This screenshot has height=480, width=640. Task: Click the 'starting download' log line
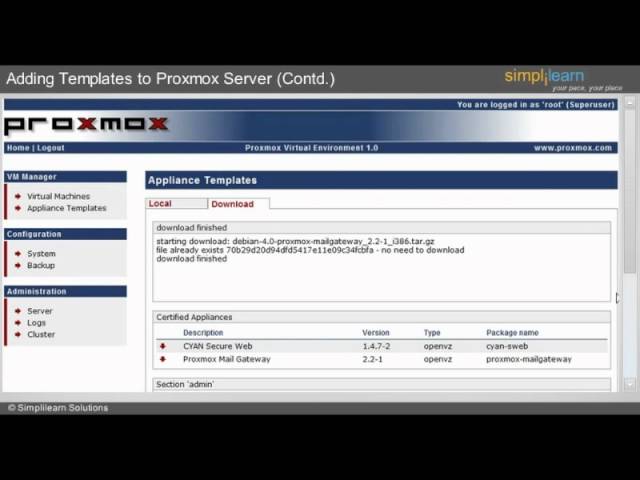pos(295,241)
